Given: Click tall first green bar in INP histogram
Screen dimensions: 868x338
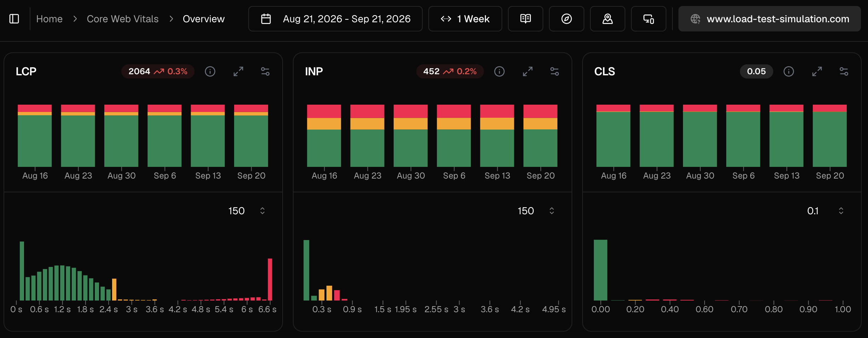Looking at the screenshot, I should tap(306, 270).
